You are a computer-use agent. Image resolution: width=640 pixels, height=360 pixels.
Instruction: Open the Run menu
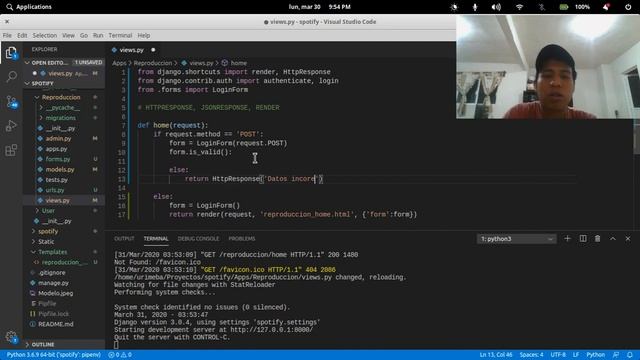(98, 36)
